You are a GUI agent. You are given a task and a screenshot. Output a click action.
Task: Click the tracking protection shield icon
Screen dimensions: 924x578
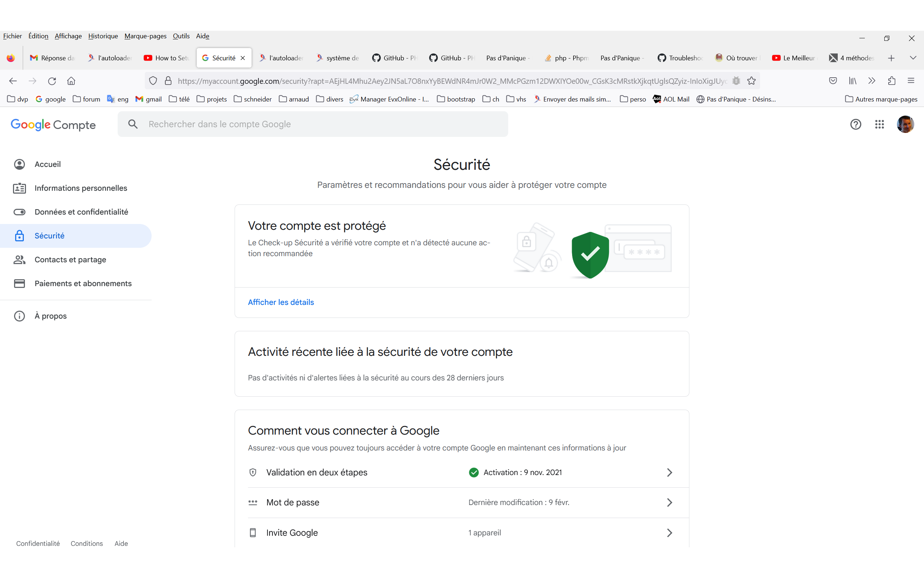point(153,81)
